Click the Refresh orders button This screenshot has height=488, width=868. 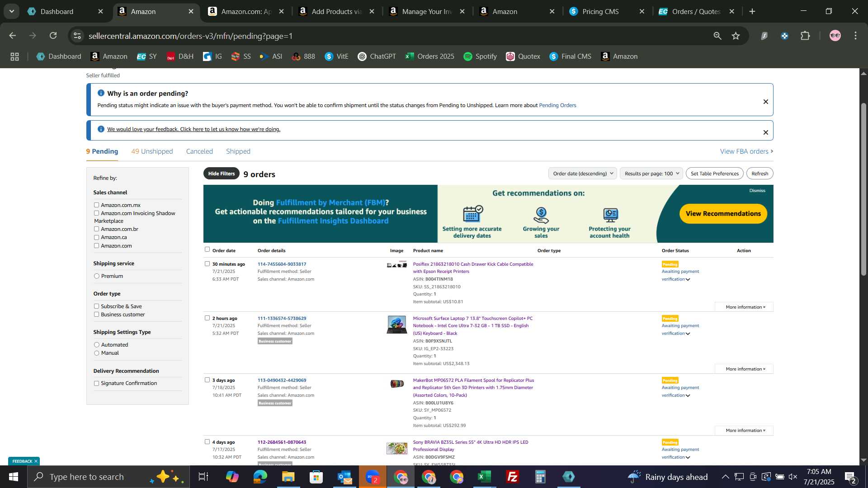(760, 174)
